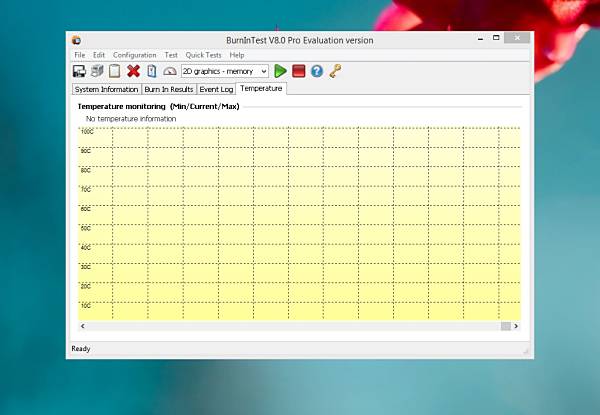Open the Configuration menu

click(x=134, y=55)
